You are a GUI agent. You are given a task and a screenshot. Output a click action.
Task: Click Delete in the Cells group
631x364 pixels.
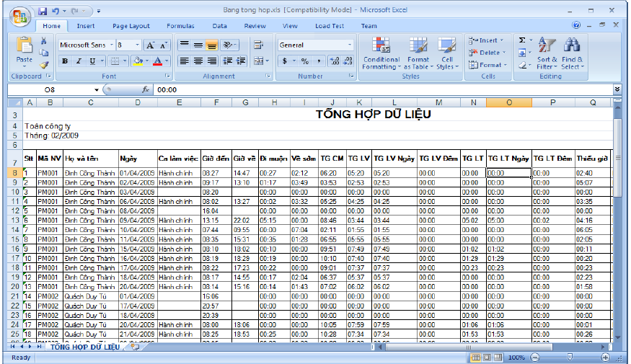pyautogui.click(x=487, y=53)
